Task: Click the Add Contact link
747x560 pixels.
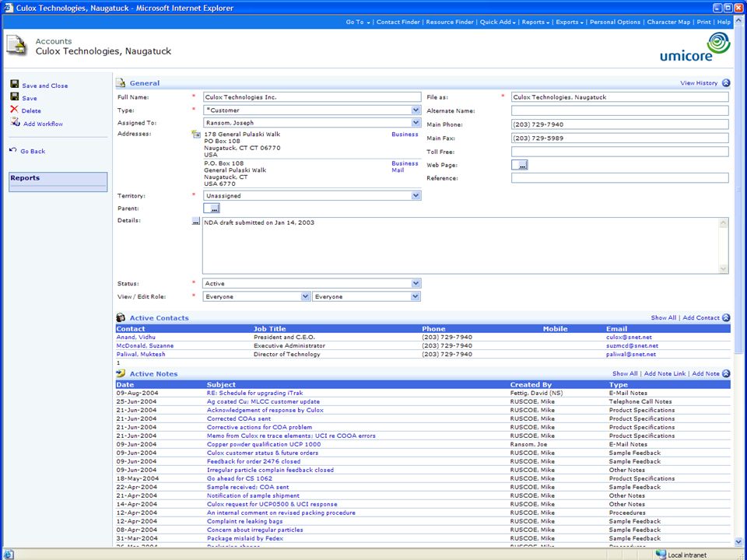Action: (x=701, y=317)
